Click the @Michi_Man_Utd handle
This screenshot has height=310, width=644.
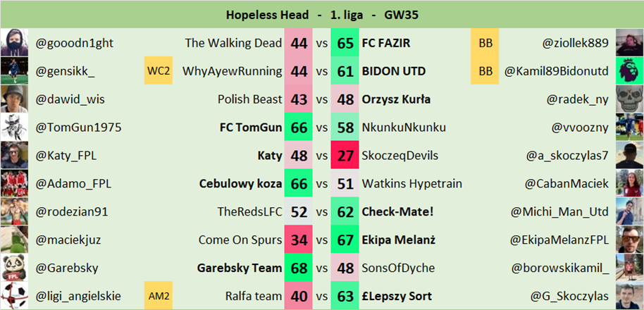point(561,211)
